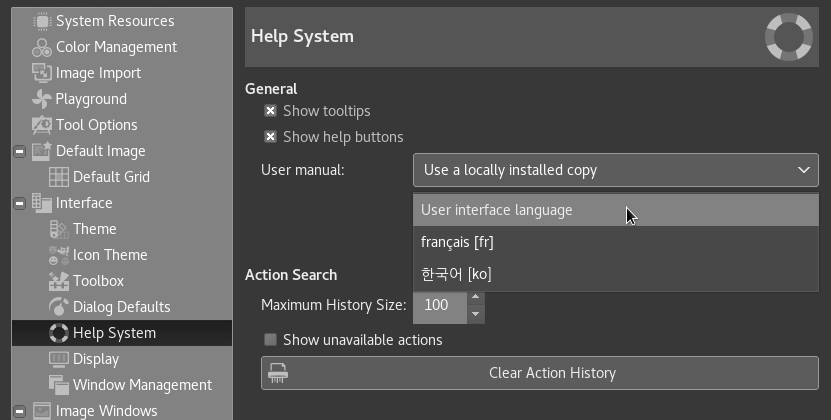Open the Window Management preferences page
This screenshot has width=831, height=420.
pyautogui.click(x=142, y=385)
